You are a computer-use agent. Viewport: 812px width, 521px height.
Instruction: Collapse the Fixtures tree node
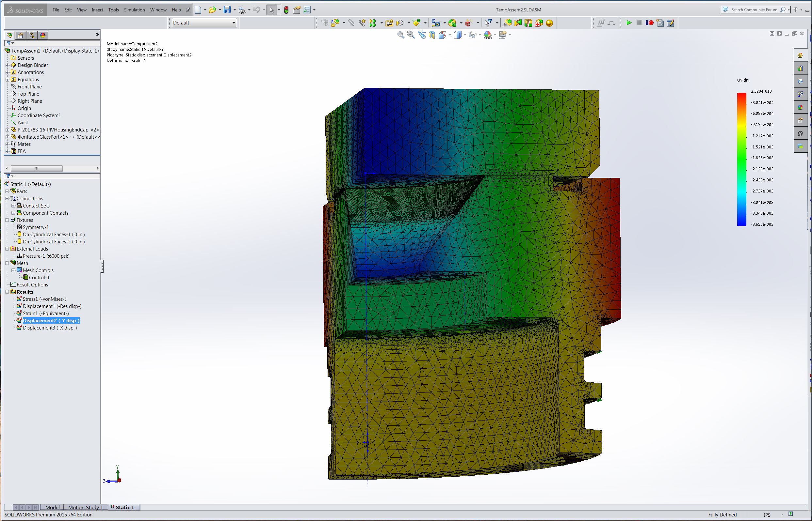point(7,220)
